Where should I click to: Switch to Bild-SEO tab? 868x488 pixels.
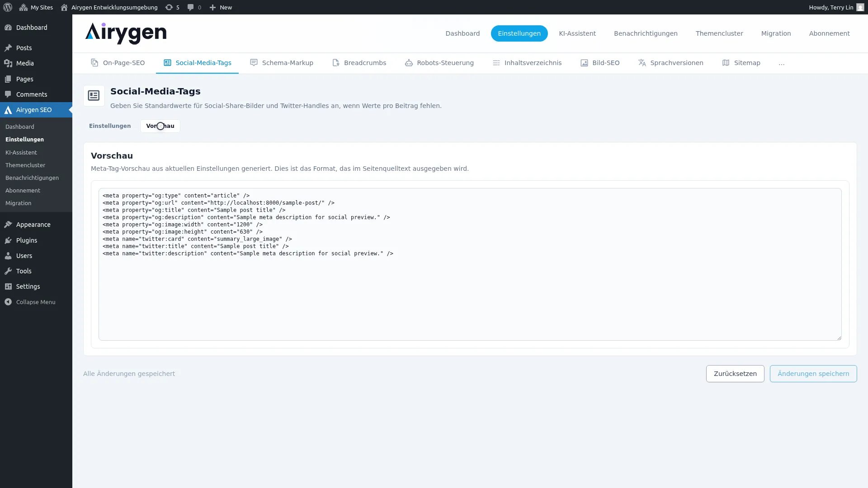tap(600, 63)
